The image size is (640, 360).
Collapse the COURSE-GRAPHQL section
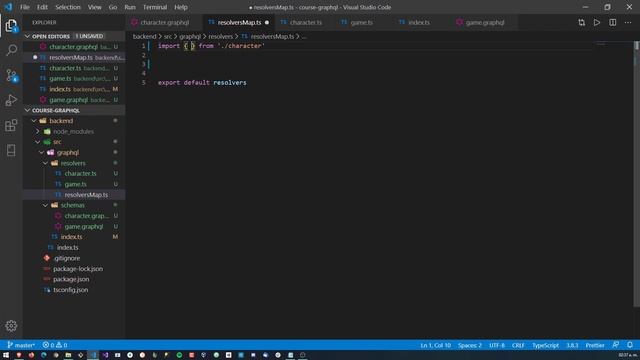[x=27, y=110]
